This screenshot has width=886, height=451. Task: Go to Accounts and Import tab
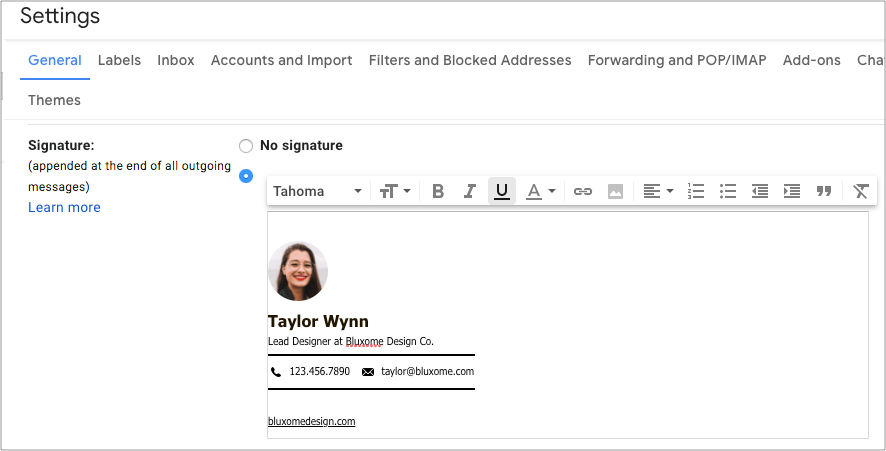281,60
